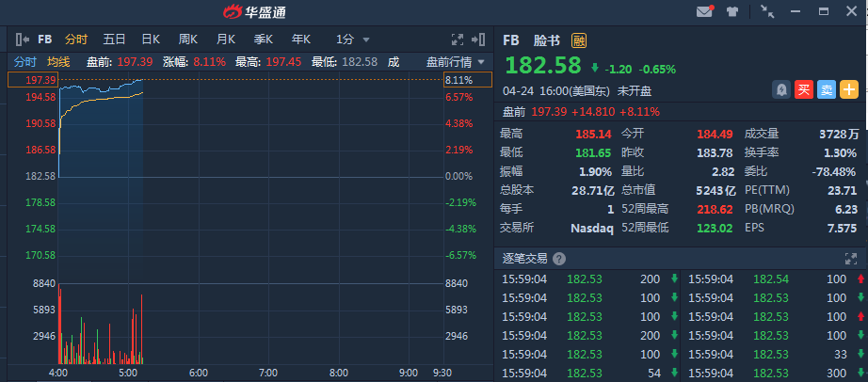868x382 pixels.
Task: Toggle the 均线 average line legend
Action: [58, 62]
